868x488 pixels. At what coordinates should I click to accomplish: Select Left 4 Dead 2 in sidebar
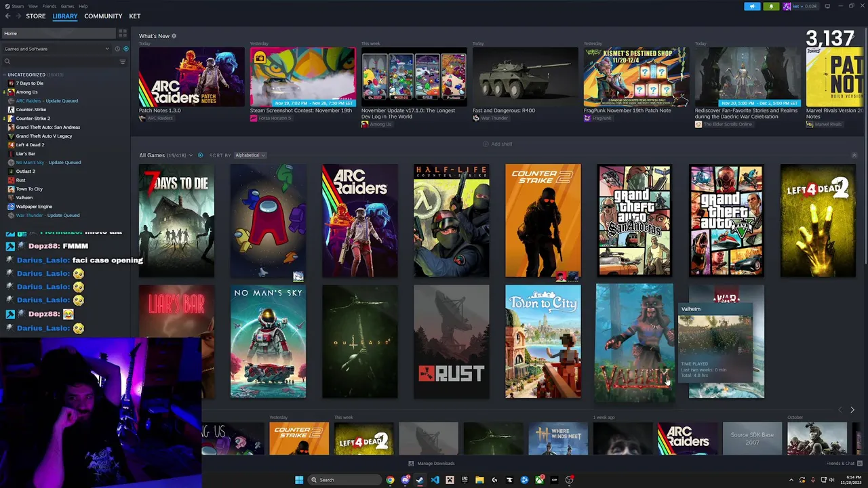tap(30, 145)
